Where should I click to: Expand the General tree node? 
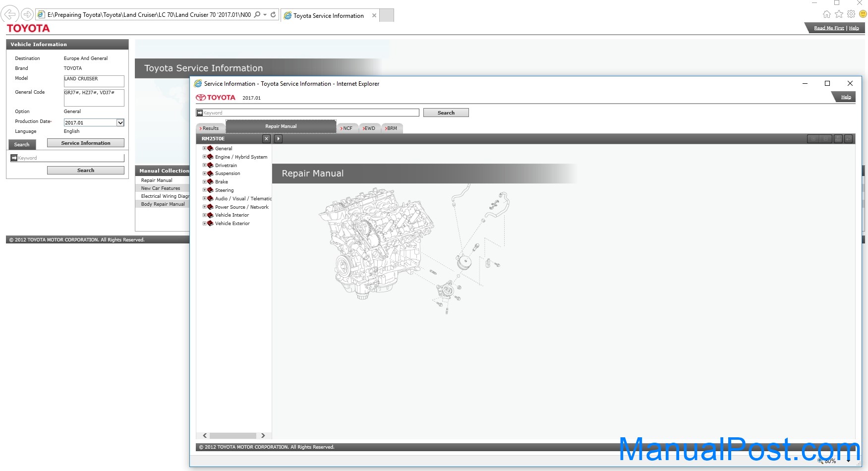coord(204,148)
